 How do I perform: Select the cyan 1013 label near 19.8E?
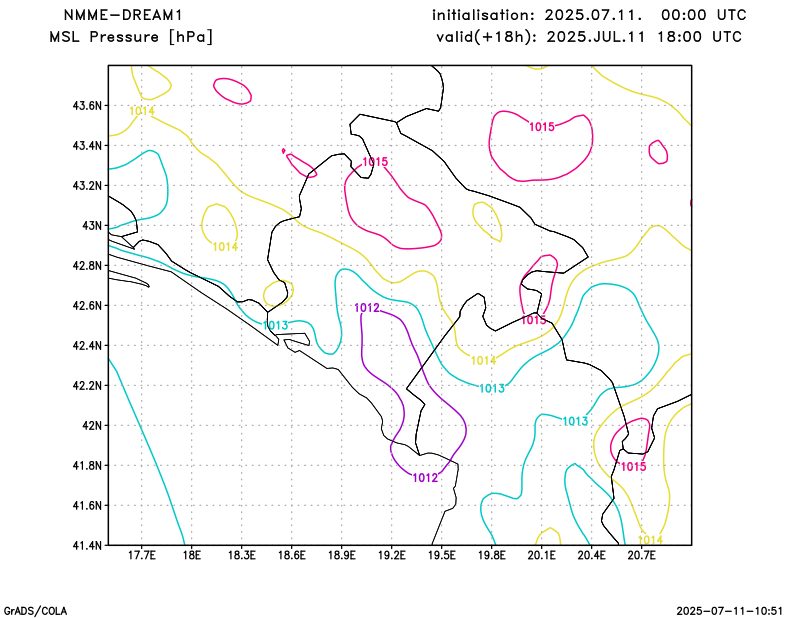(492, 388)
